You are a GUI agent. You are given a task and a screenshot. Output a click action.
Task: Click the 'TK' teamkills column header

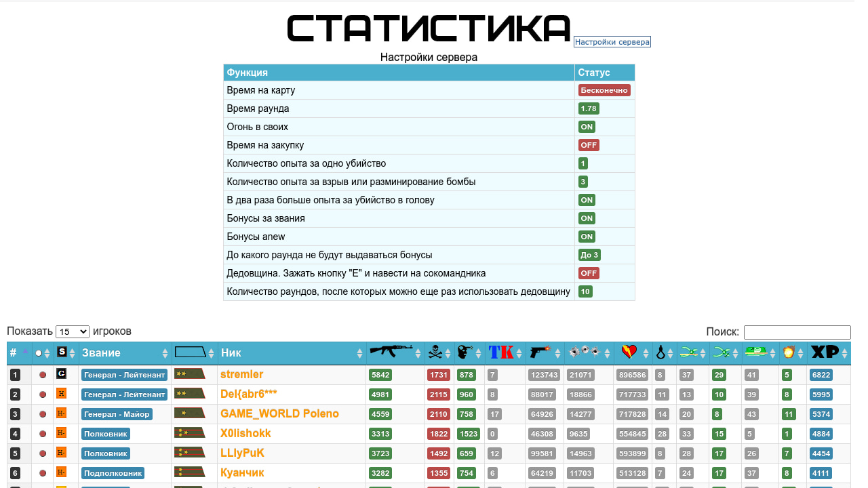(x=499, y=352)
